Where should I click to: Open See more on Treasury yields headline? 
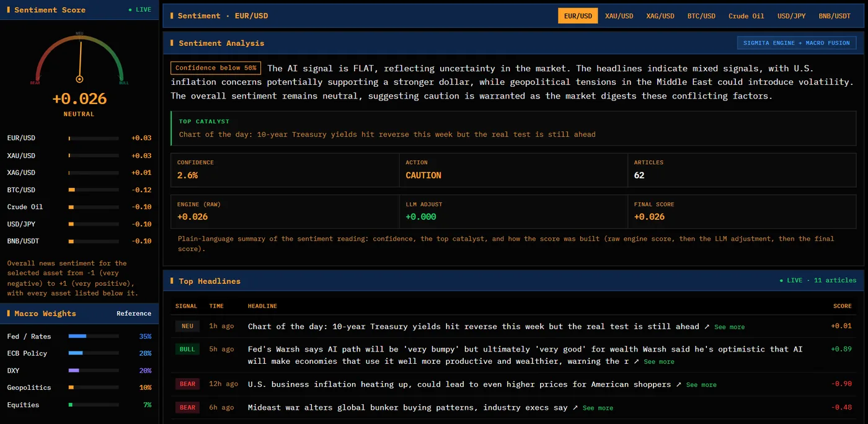point(729,327)
